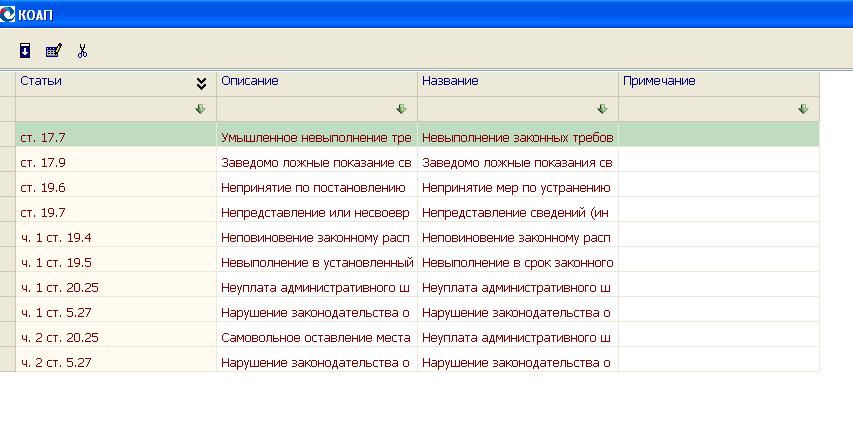Click name 'Непринятие мер по устранению'

coord(516,188)
